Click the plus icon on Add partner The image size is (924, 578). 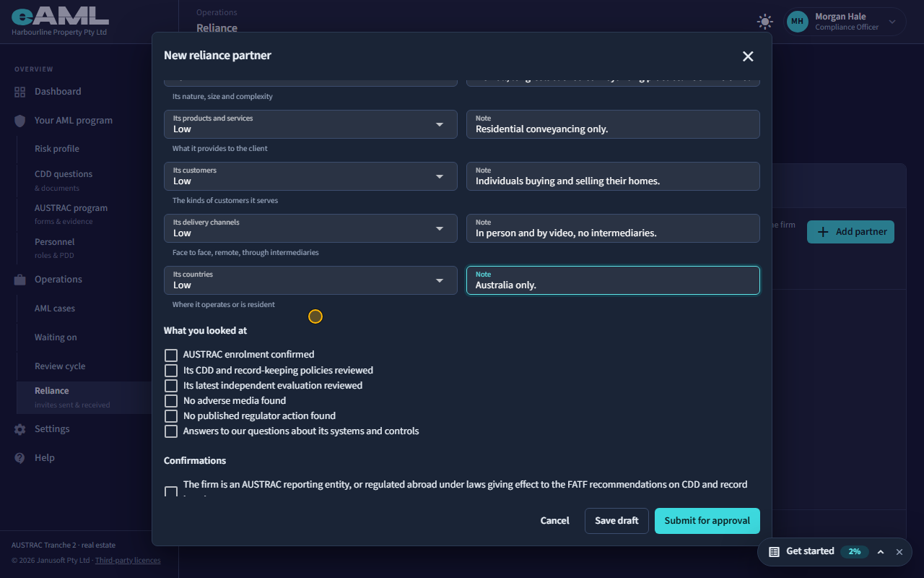(x=822, y=232)
